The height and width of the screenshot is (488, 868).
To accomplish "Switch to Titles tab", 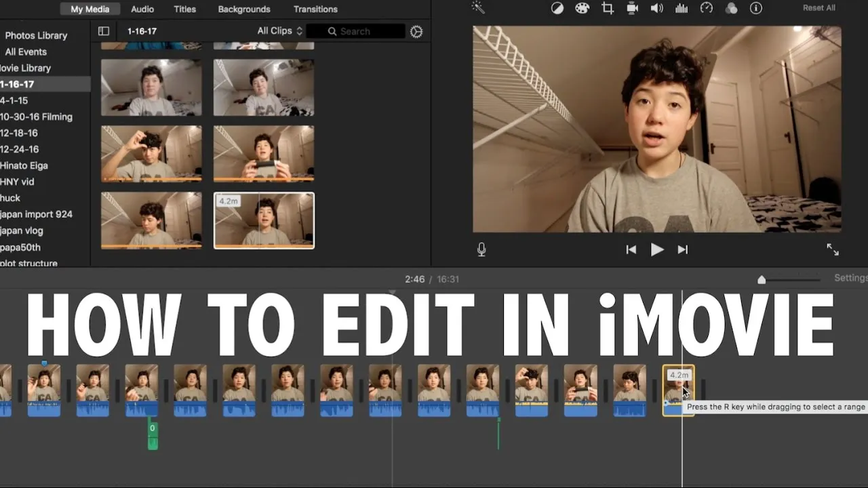I will click(184, 9).
